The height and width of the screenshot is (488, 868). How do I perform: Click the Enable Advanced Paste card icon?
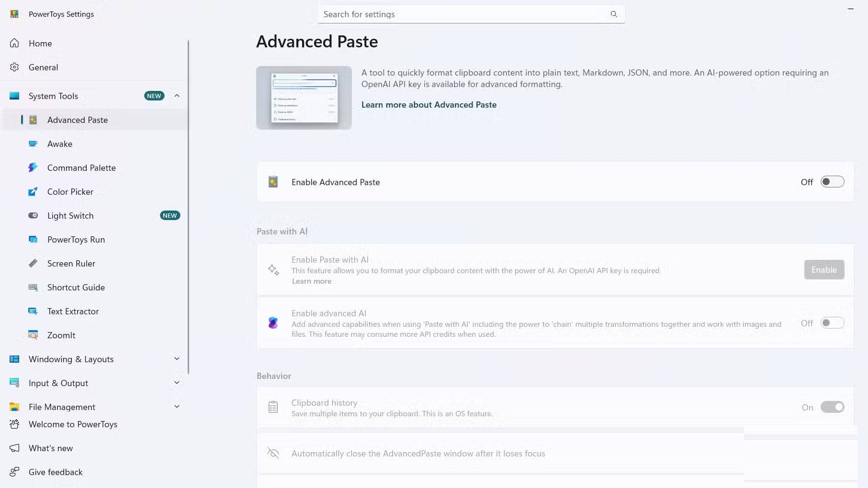[x=273, y=182]
